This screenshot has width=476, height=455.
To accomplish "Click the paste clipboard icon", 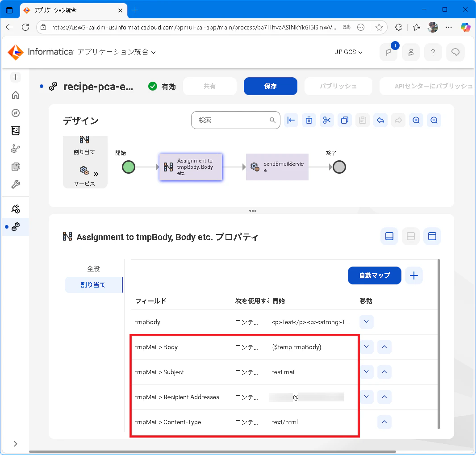I will tap(363, 120).
